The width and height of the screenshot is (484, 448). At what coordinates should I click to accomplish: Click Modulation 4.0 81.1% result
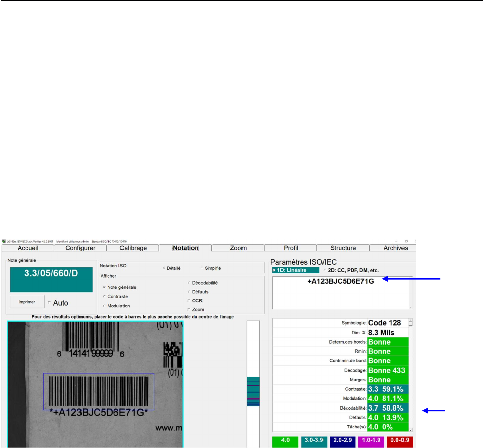tap(387, 398)
